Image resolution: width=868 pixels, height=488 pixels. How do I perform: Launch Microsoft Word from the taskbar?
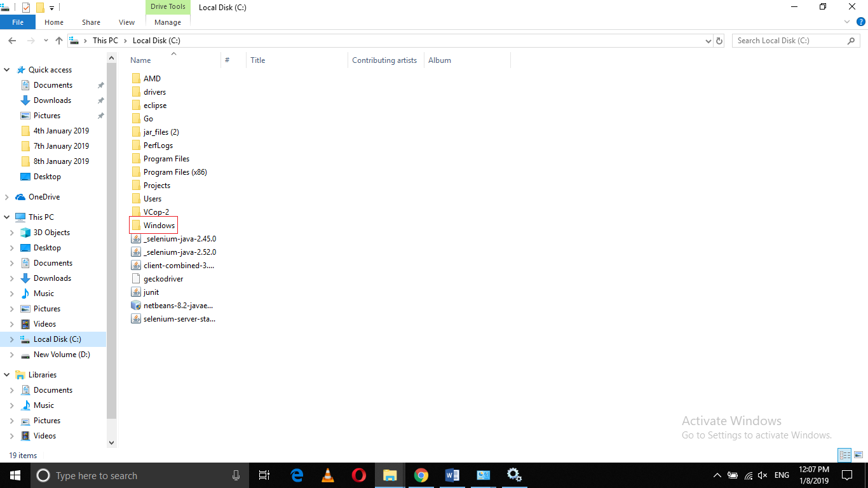pos(452,475)
